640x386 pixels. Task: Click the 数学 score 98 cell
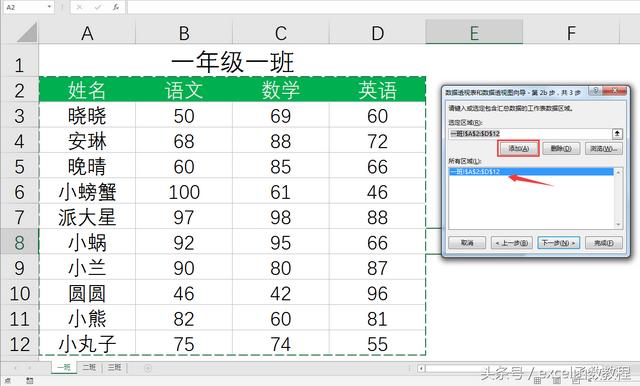tap(280, 217)
